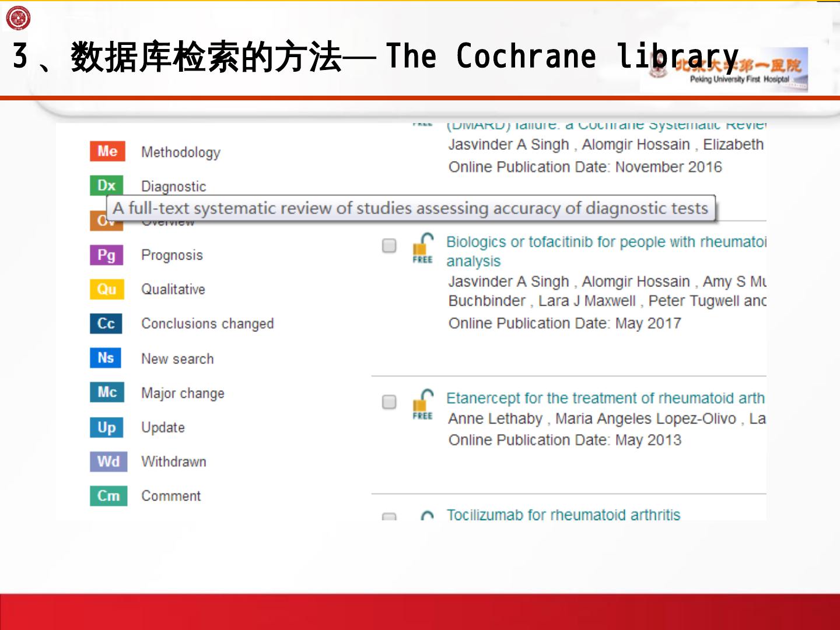Select the Withdrawn label
840x630 pixels.
(174, 461)
